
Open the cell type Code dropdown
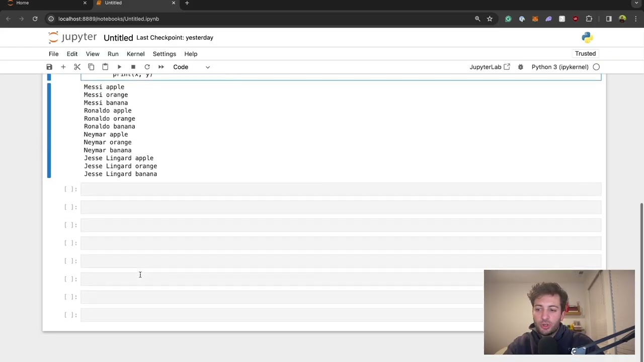point(191,67)
